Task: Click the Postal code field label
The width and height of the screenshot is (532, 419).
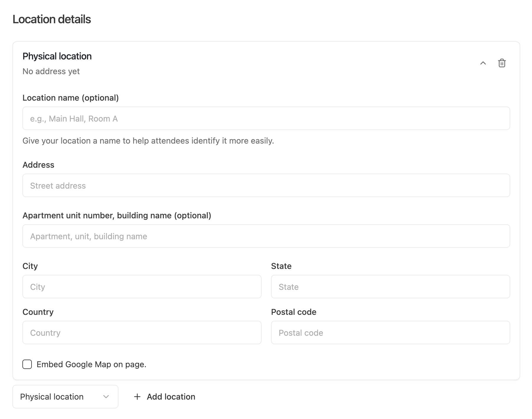Action: [293, 312]
